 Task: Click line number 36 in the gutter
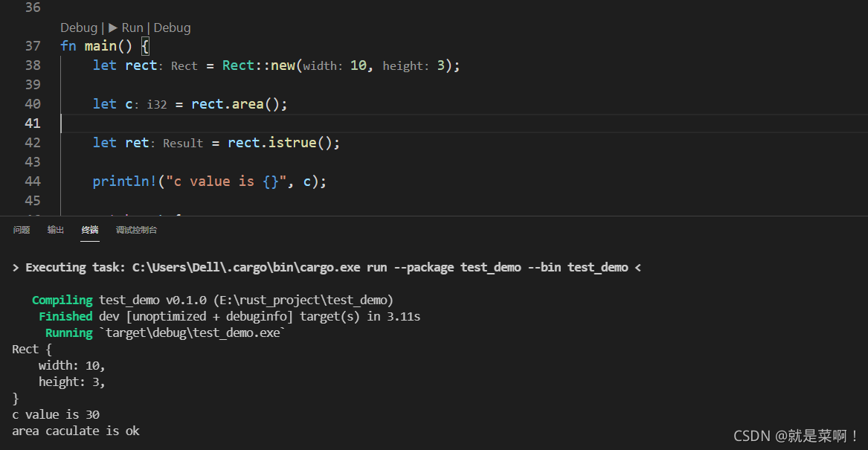[x=33, y=7]
